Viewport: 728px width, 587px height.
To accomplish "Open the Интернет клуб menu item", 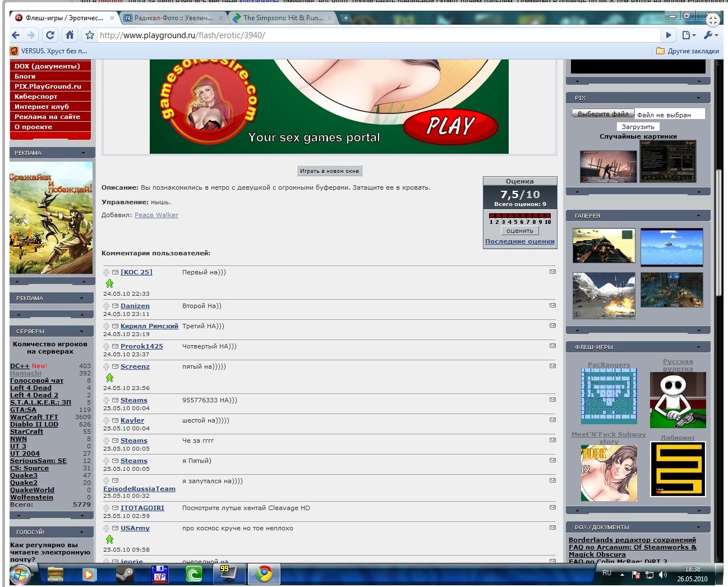I will point(50,107).
